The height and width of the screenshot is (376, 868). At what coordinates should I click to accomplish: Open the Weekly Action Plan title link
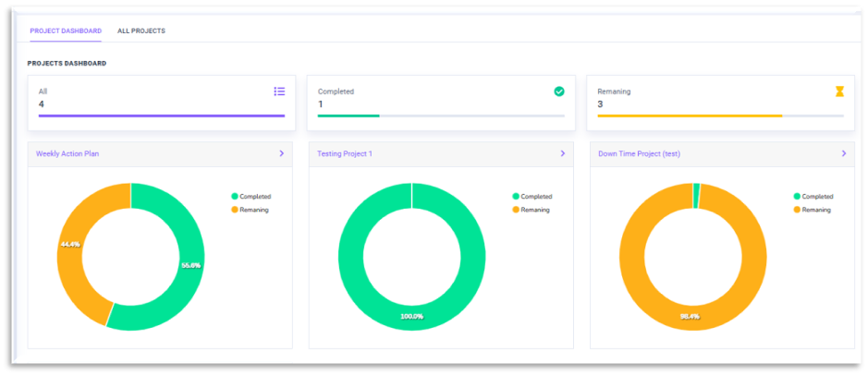67,153
